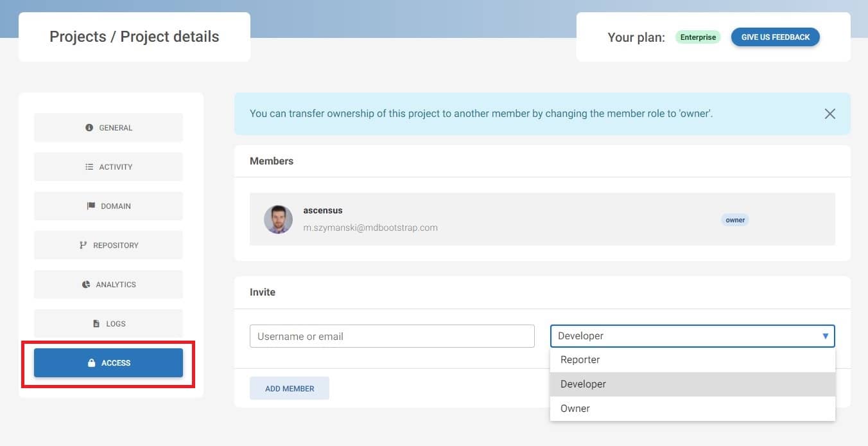
Task: Click the flag icon beside Domain
Action: [91, 206]
